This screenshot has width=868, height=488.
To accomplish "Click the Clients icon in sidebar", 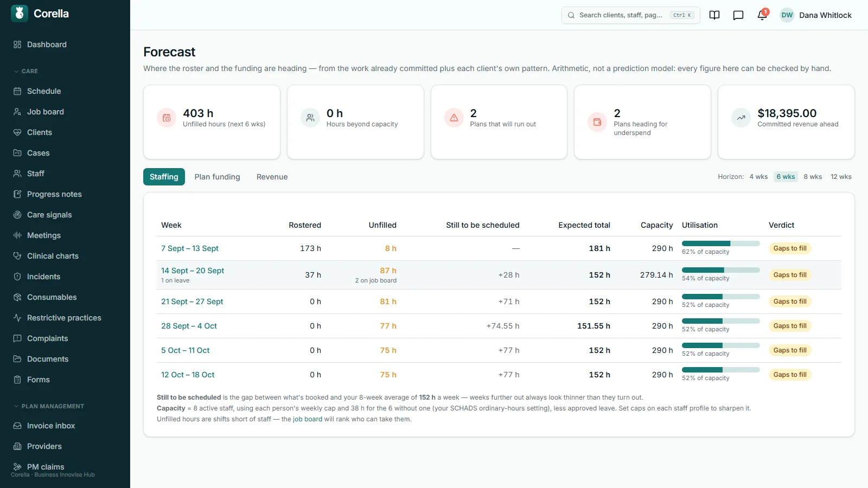I will coord(17,132).
